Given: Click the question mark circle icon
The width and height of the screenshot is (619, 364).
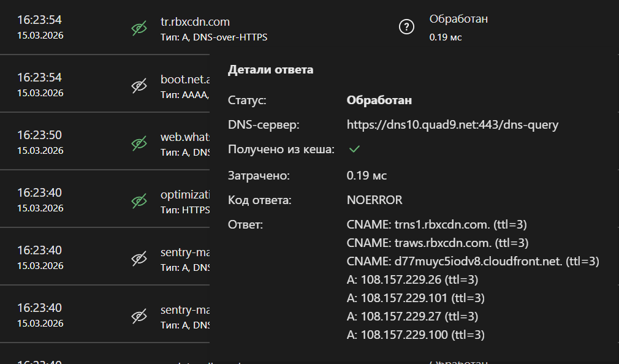Looking at the screenshot, I should coord(406,27).
